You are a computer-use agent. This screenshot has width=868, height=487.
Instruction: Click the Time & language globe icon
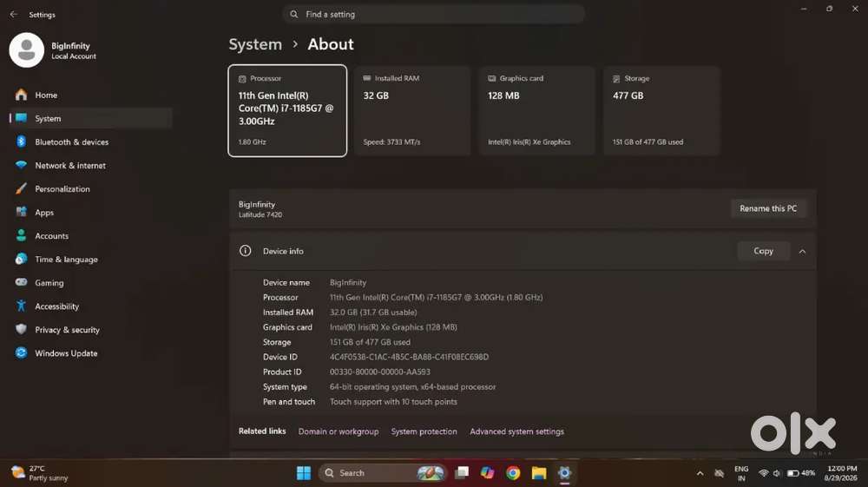(21, 259)
